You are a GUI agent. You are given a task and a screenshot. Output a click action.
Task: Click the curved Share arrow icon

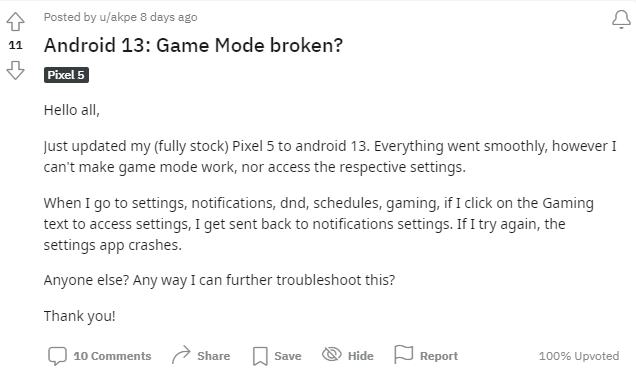click(x=181, y=355)
